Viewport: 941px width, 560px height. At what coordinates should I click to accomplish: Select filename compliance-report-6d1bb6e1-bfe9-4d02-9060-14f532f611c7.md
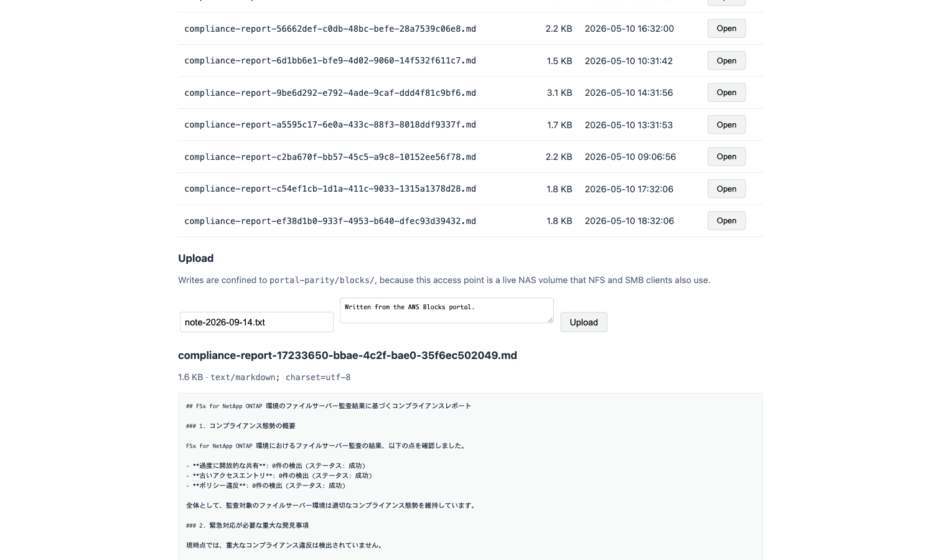click(330, 61)
